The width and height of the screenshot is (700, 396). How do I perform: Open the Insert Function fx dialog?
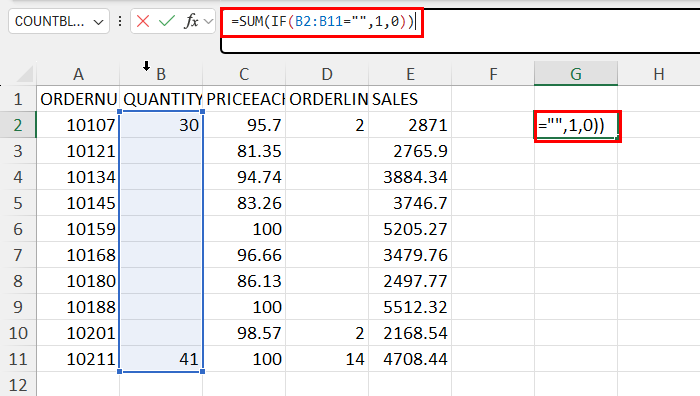191,21
